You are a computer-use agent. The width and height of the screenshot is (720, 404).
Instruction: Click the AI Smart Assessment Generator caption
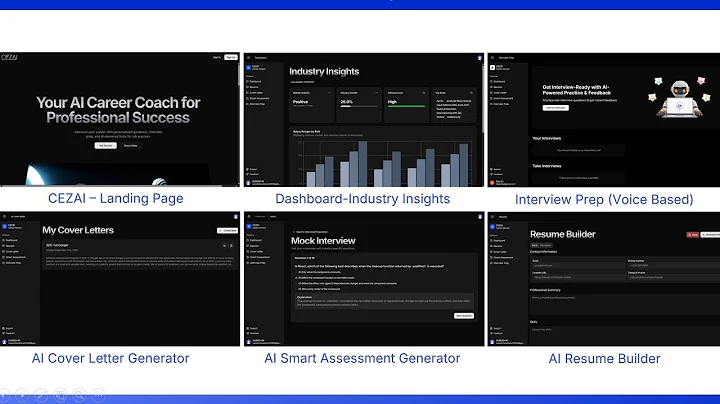point(362,358)
